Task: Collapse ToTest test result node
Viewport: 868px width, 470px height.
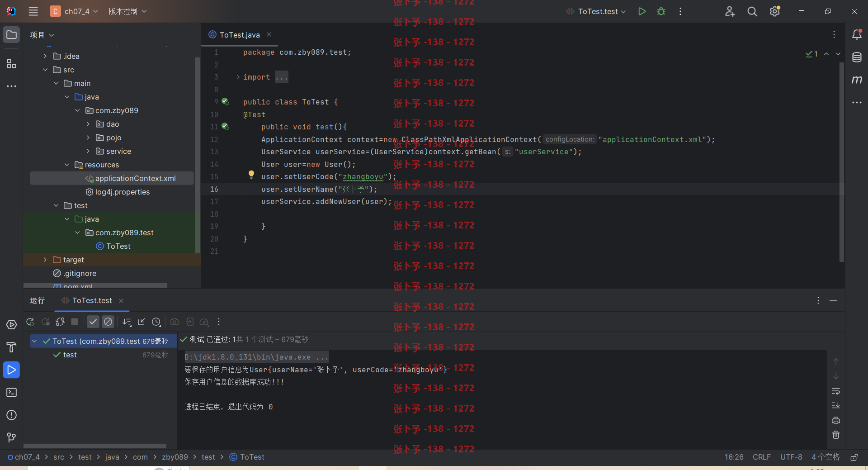Action: point(34,341)
